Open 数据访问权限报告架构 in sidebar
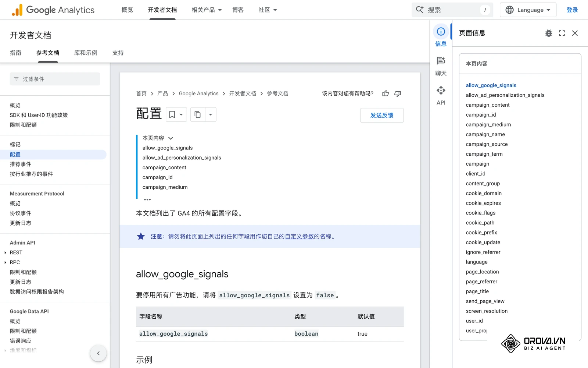Screen dimensions: 588x368 [x=37, y=292]
